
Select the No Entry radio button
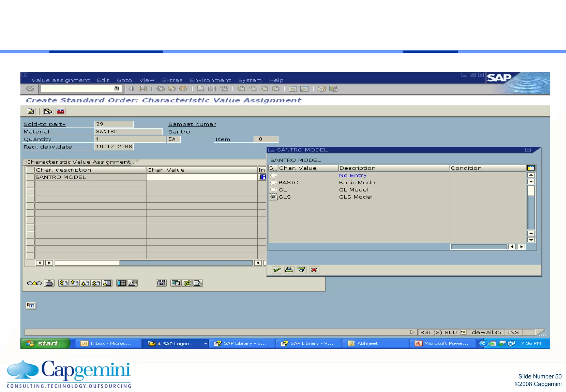(x=273, y=175)
